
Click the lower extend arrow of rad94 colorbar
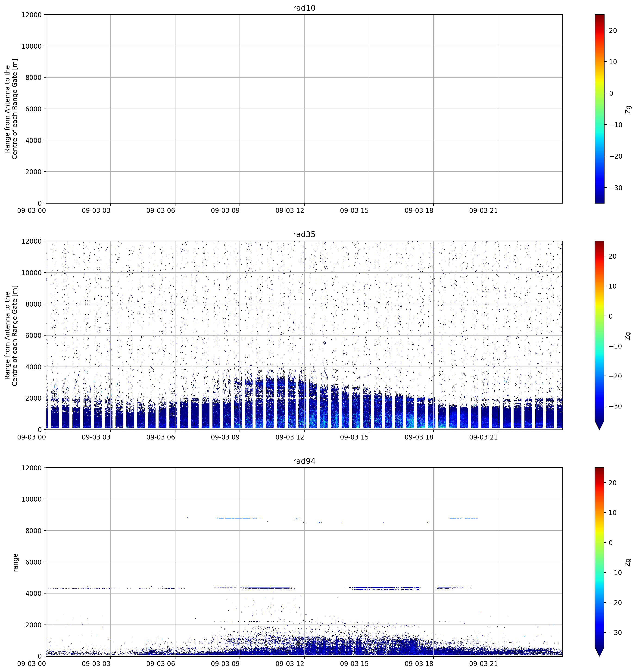click(x=599, y=652)
